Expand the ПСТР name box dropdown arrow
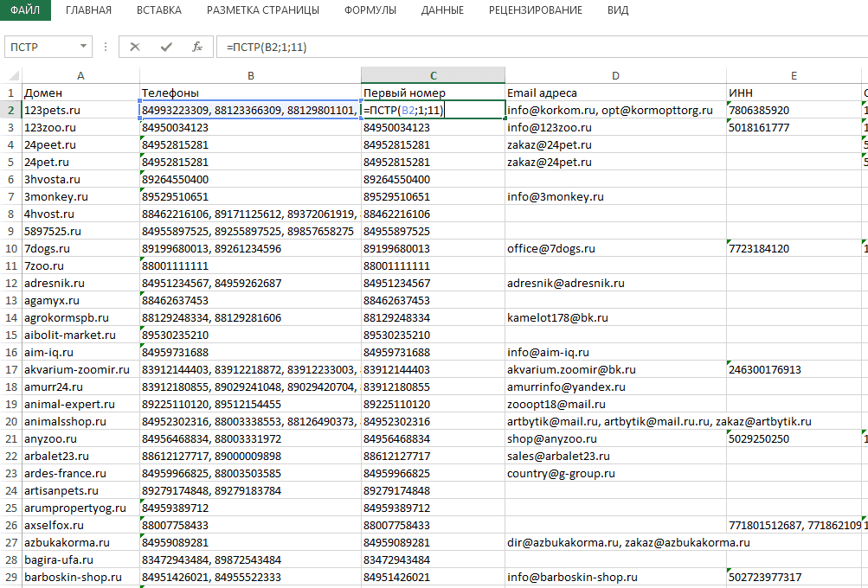 (83, 47)
